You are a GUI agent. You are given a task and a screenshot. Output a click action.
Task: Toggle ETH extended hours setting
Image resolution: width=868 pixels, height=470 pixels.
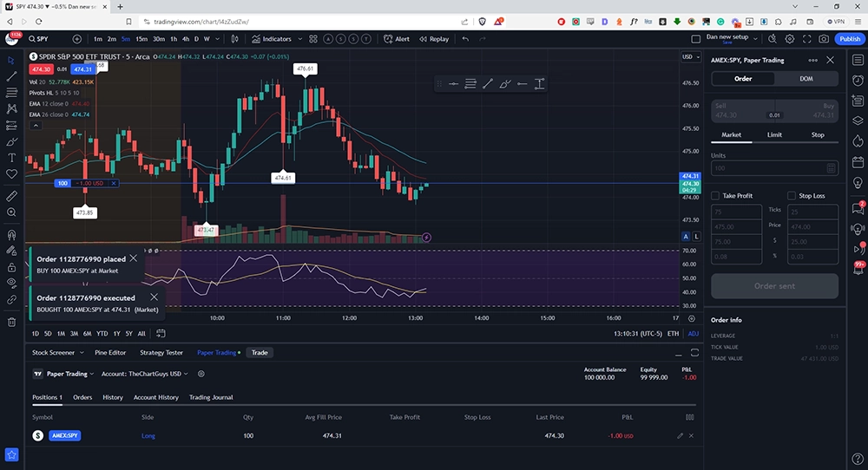[x=673, y=334]
